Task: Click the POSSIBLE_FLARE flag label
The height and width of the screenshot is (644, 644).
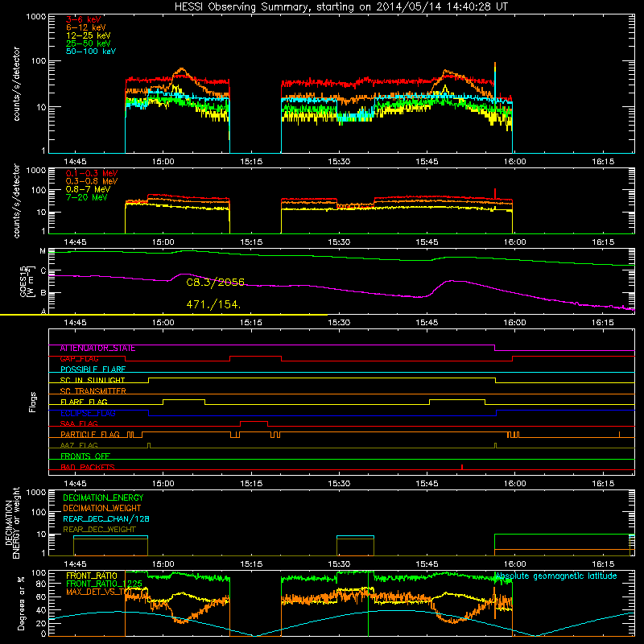Action: click(x=93, y=369)
